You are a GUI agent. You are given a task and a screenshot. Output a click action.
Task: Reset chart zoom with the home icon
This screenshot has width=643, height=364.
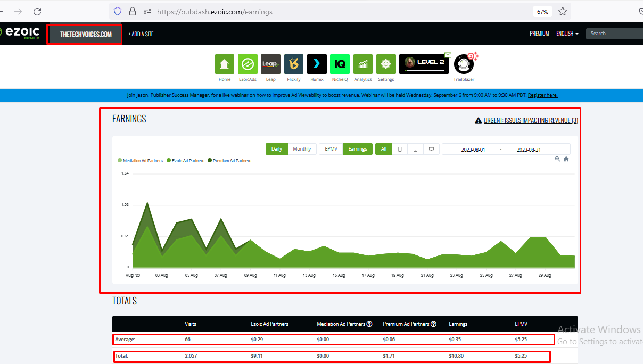click(x=566, y=159)
